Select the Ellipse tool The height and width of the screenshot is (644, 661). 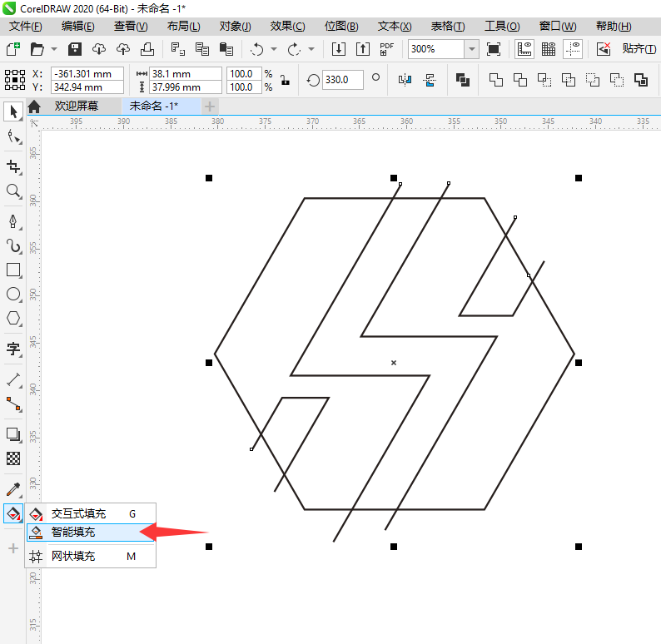click(13, 294)
